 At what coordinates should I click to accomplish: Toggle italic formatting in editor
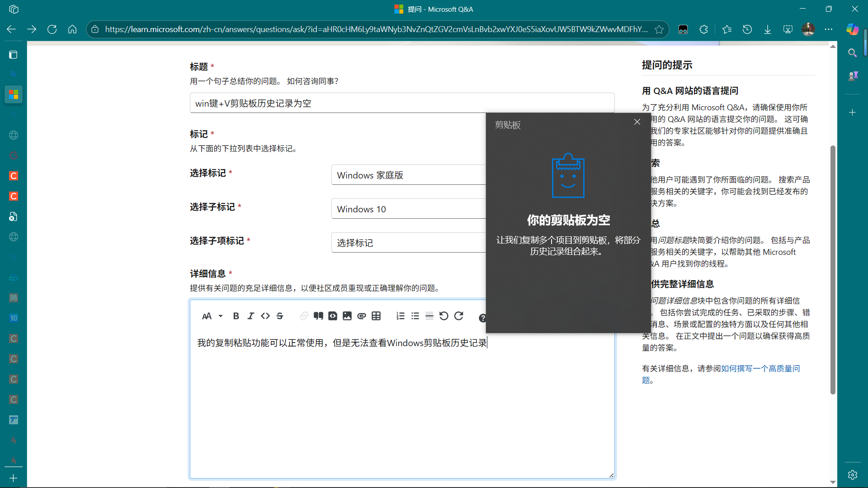click(250, 316)
